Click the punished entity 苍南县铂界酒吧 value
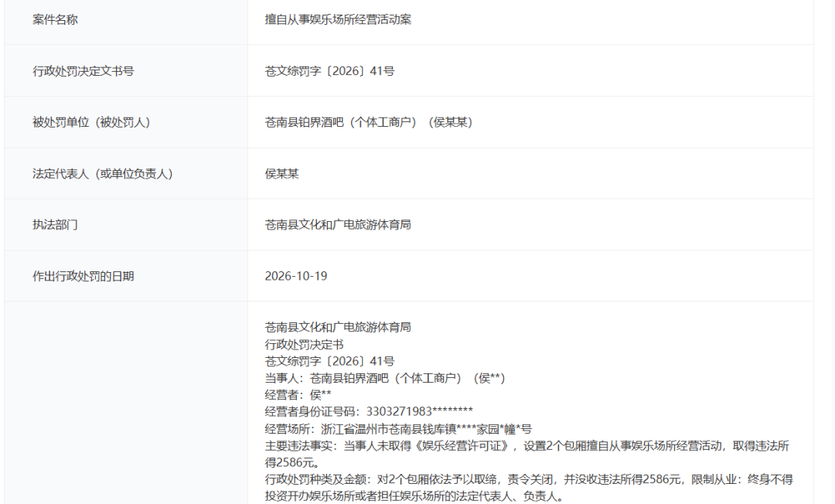The image size is (835, 504). coord(369,122)
